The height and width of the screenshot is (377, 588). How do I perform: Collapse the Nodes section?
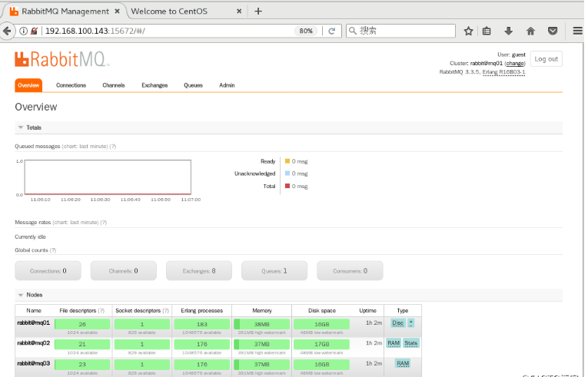click(x=30, y=295)
